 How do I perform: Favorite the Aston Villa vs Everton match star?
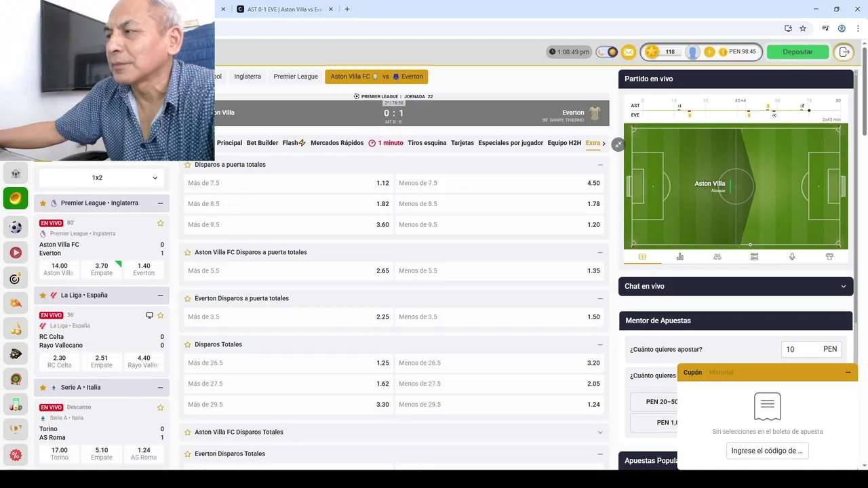click(x=161, y=223)
